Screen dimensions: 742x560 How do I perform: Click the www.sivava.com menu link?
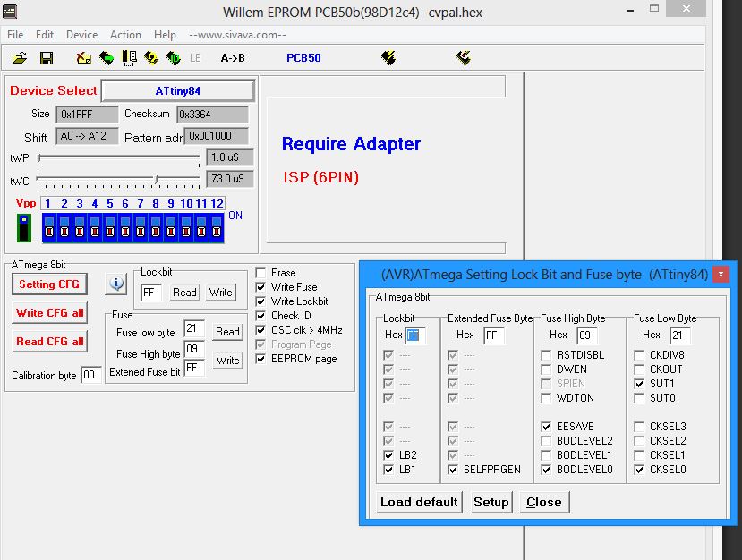tap(237, 35)
